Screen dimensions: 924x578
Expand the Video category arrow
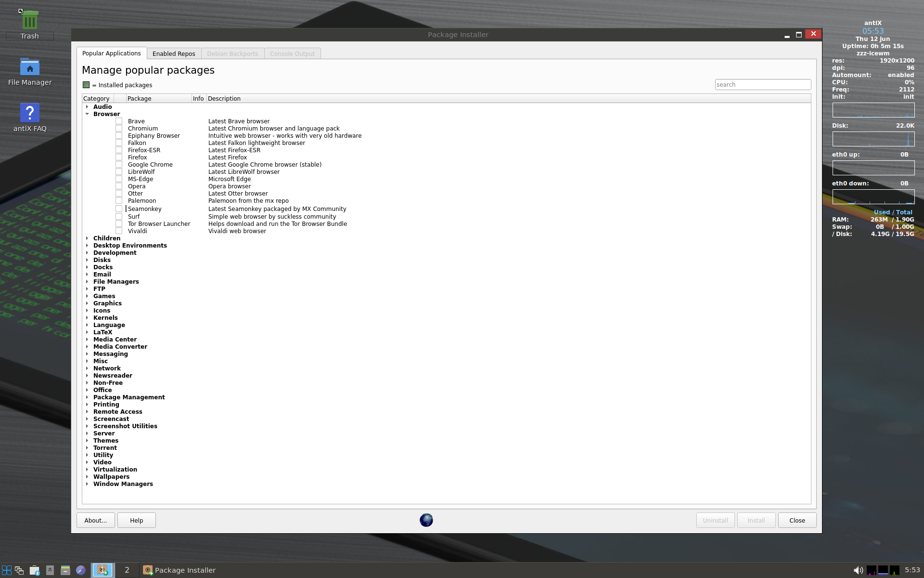click(87, 462)
